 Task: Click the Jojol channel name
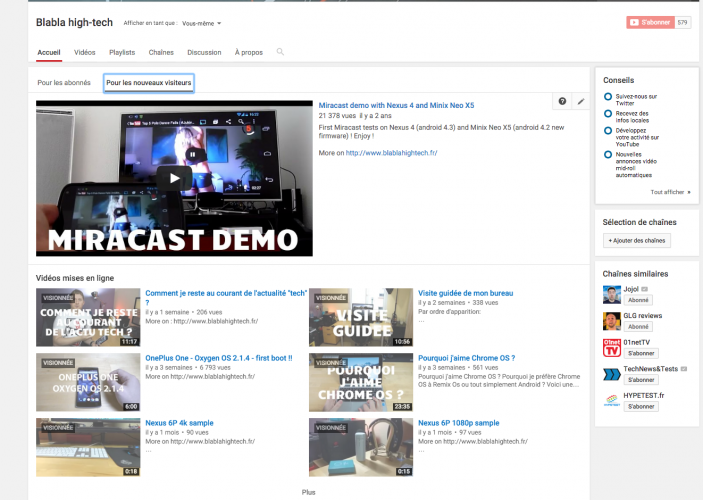pos(631,289)
